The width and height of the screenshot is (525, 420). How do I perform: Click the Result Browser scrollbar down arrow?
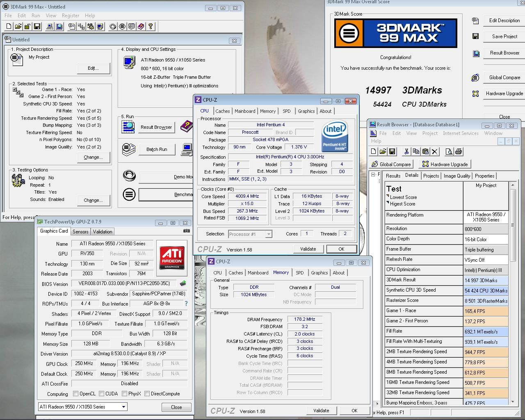pos(513,402)
